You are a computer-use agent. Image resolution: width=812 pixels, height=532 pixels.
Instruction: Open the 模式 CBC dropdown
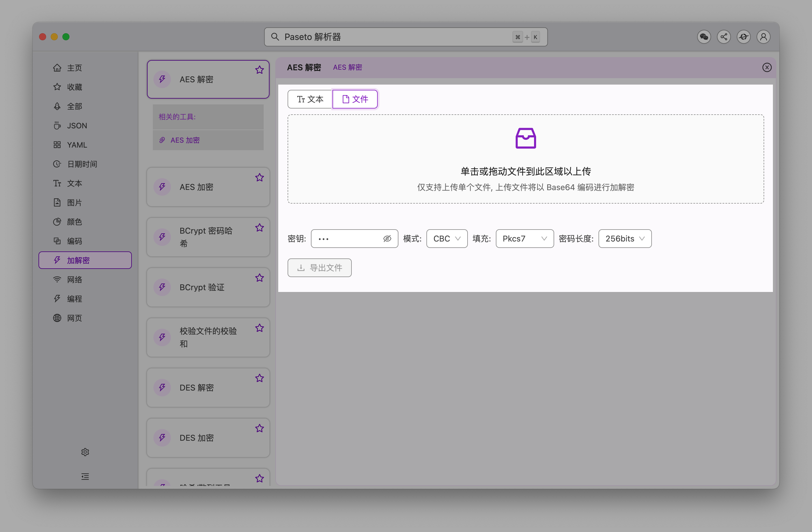point(447,239)
